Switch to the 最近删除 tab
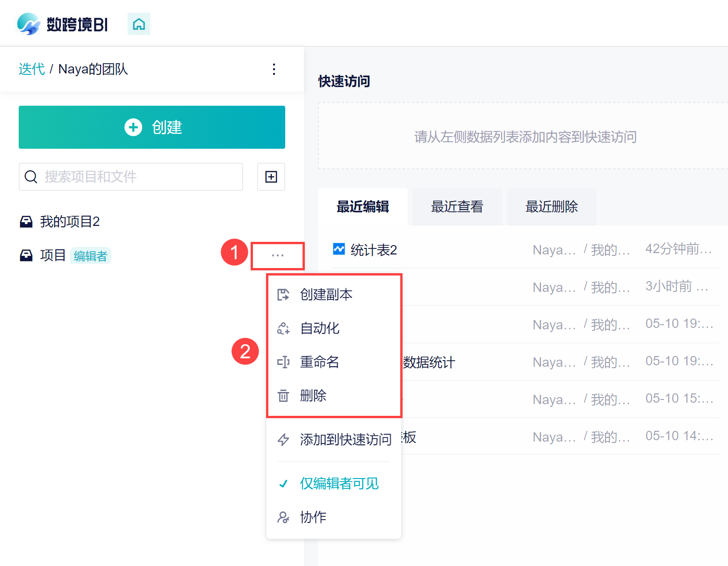 click(551, 207)
